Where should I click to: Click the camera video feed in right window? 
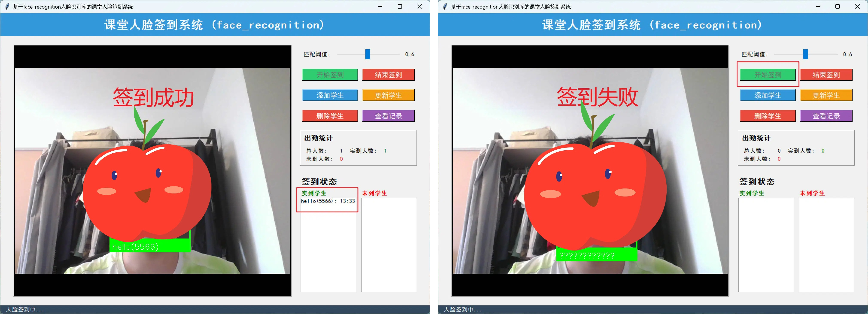click(590, 171)
